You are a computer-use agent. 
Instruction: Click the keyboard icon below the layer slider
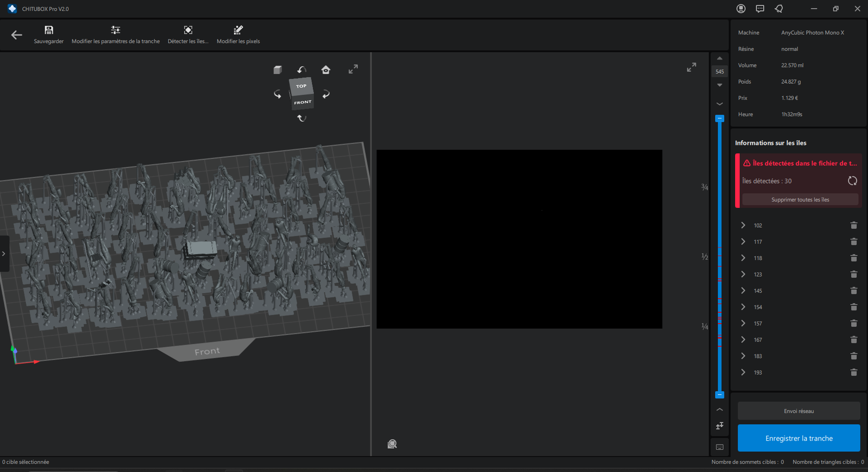(x=720, y=447)
